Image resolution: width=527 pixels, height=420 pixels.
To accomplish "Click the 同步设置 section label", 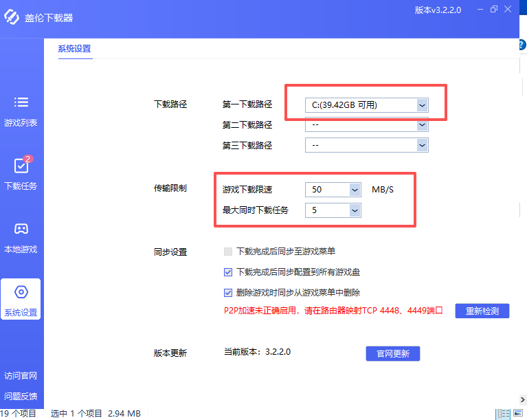I will [x=170, y=252].
